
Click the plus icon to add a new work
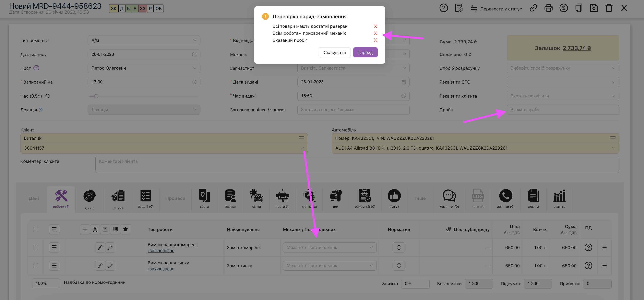(85, 229)
